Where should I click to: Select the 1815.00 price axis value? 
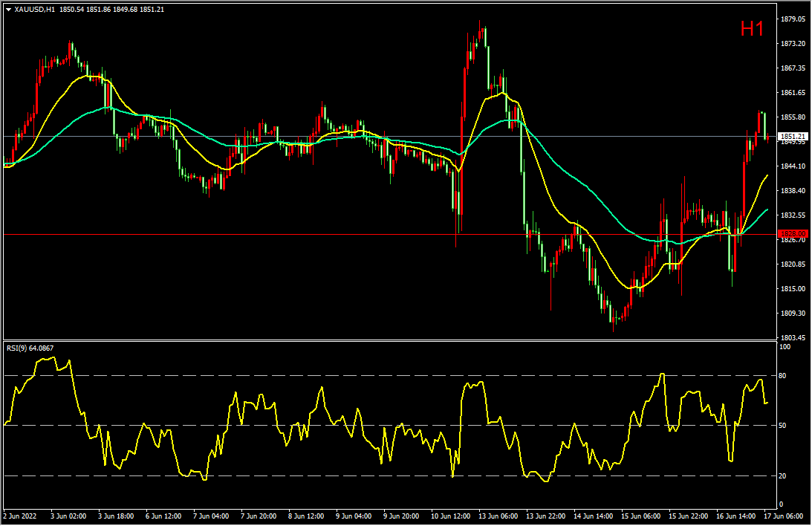[793, 288]
